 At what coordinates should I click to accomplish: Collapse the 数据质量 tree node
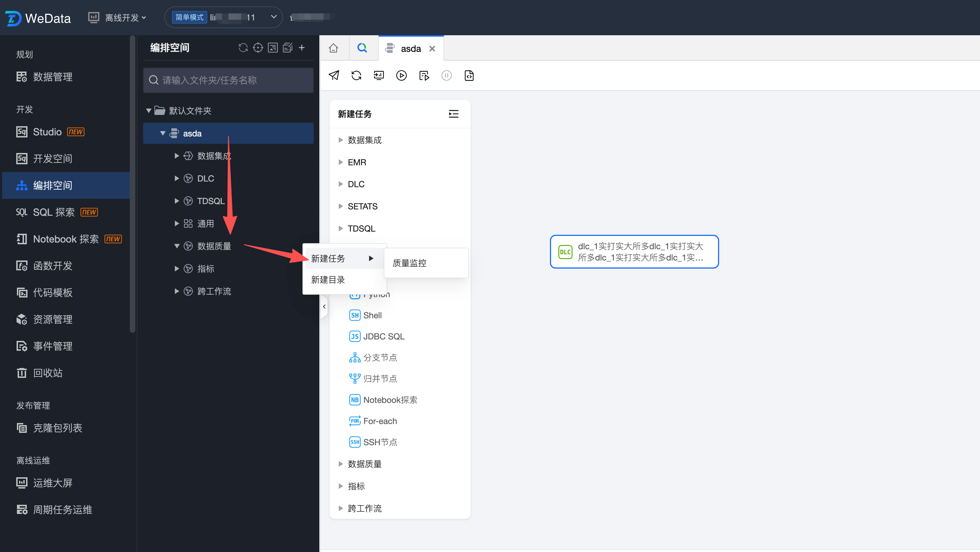177,246
